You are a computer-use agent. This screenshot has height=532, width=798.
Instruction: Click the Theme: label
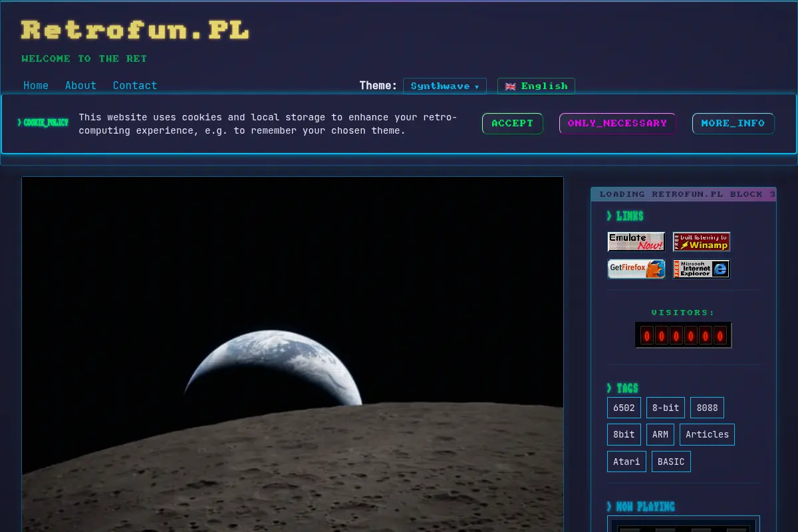[378, 85]
